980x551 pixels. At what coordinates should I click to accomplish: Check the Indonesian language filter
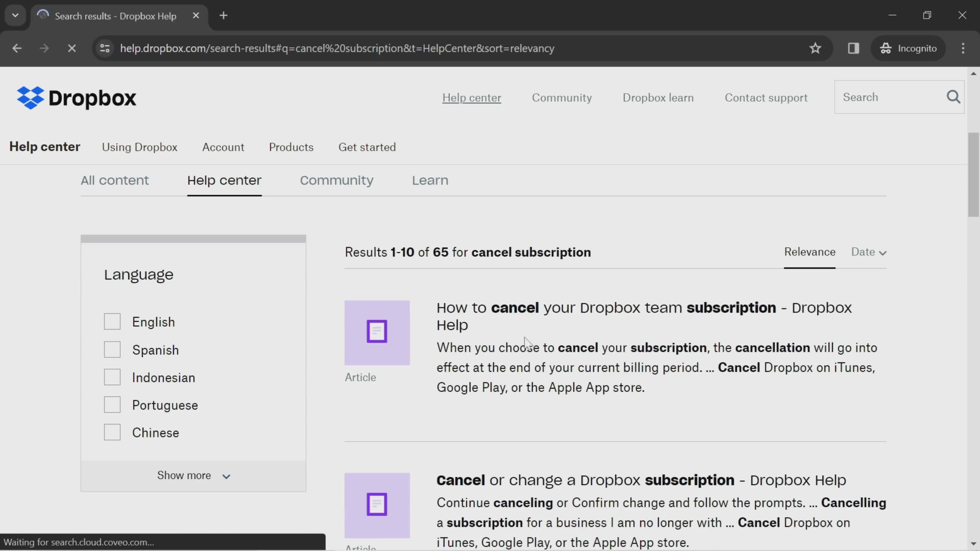pyautogui.click(x=112, y=377)
